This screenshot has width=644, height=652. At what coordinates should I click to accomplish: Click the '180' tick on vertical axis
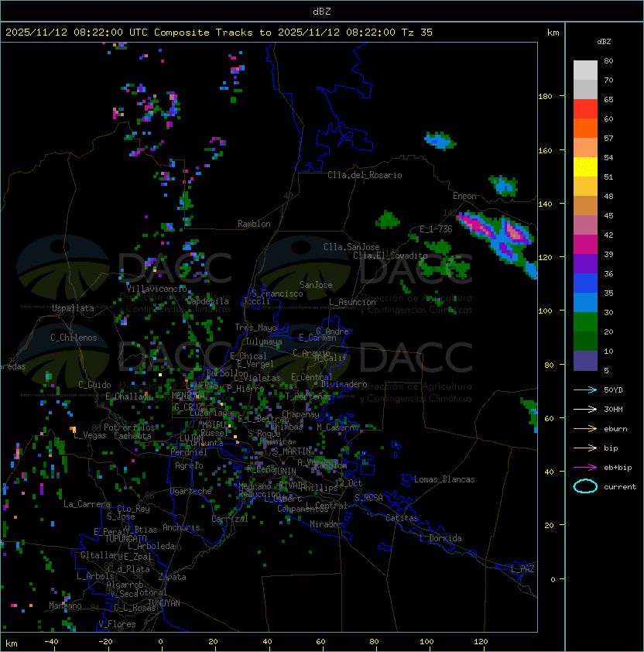click(x=545, y=97)
